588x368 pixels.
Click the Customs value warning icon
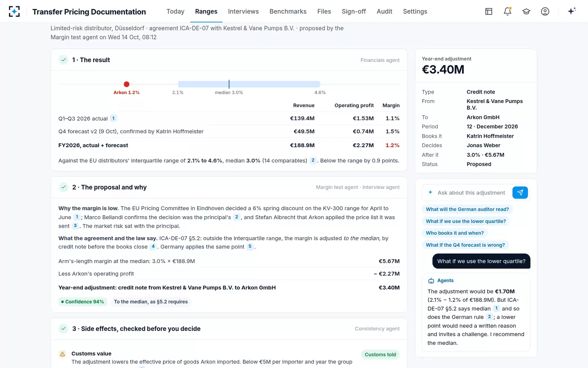click(x=62, y=354)
